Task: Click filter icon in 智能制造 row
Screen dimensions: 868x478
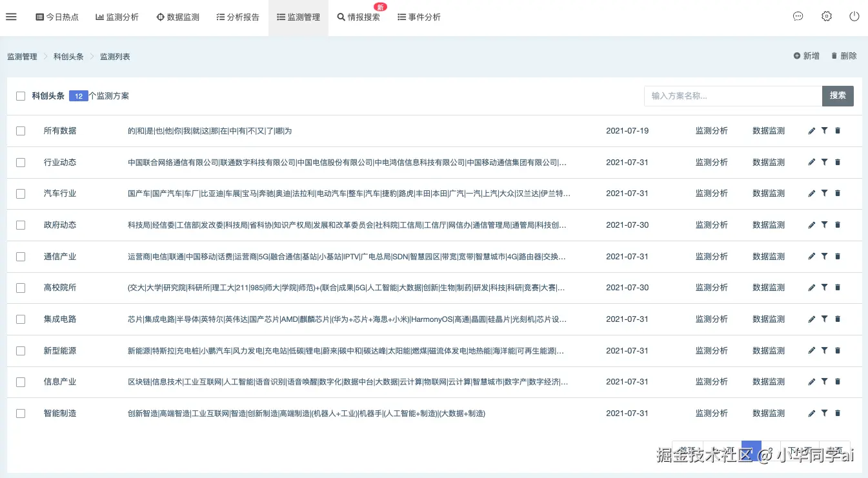Action: (825, 413)
